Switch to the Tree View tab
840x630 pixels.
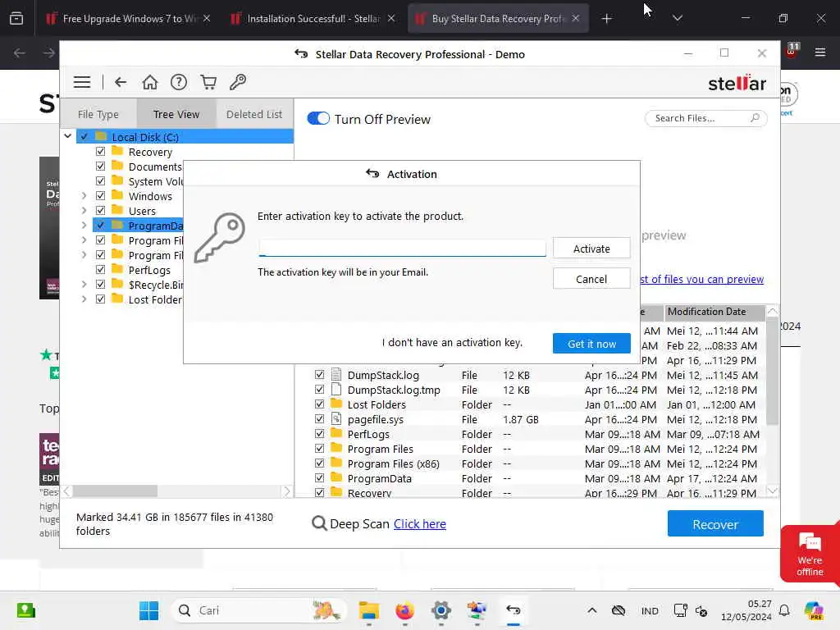[176, 114]
